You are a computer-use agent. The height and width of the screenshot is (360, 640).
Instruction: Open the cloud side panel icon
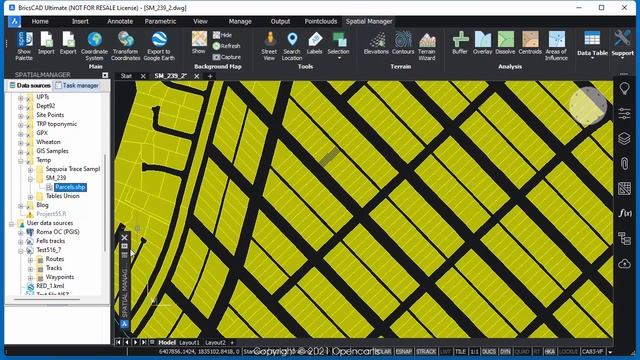point(624,263)
